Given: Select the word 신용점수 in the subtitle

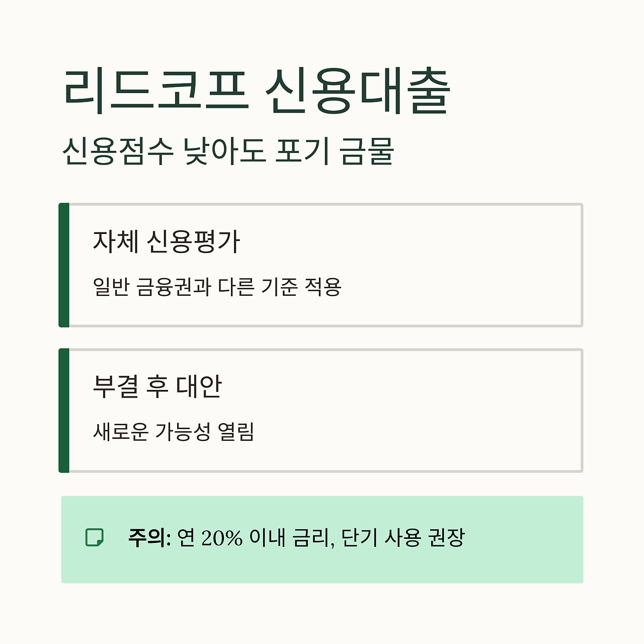Looking at the screenshot, I should [118, 151].
